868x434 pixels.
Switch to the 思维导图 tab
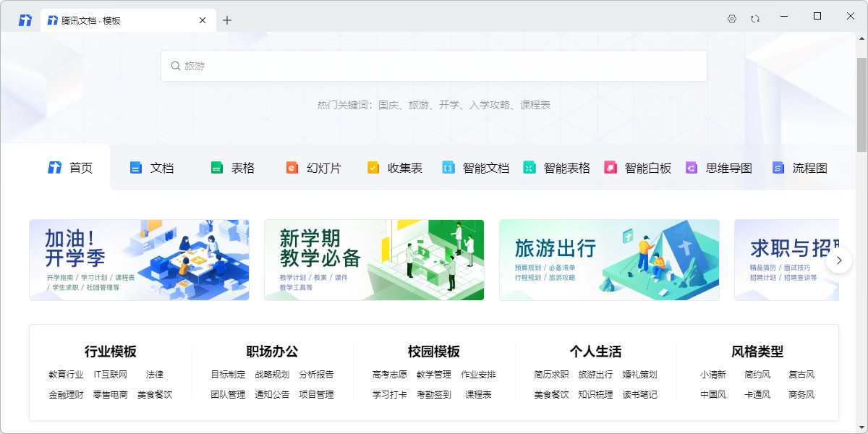click(x=718, y=168)
